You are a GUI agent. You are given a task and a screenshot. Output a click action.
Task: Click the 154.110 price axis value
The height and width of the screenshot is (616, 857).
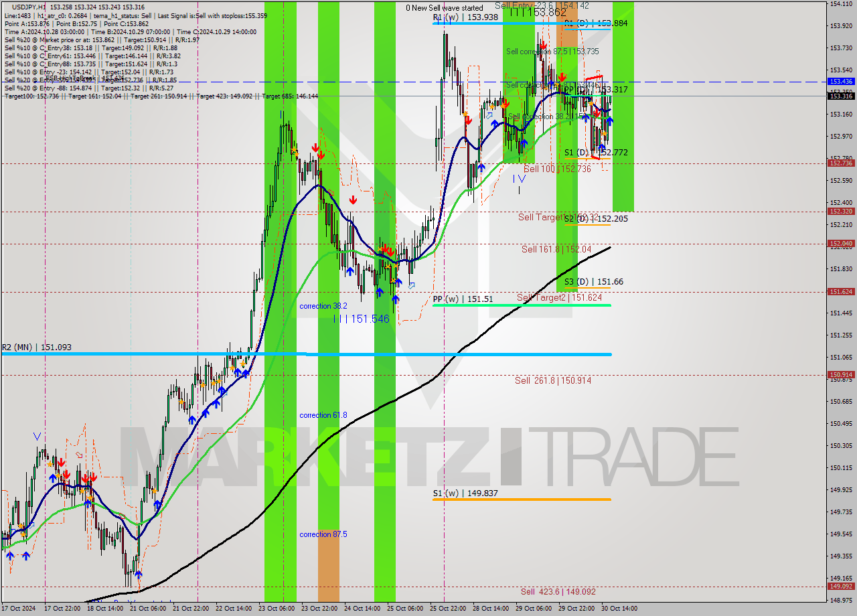point(841,4)
